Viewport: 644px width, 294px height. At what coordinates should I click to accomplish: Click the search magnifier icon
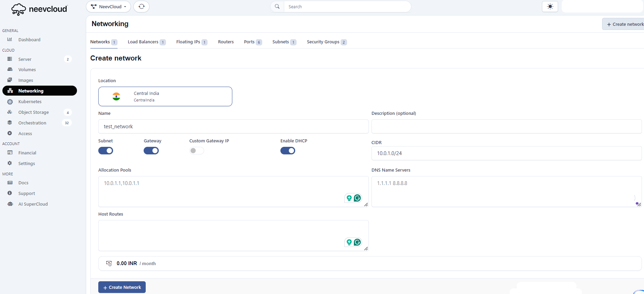pos(277,7)
